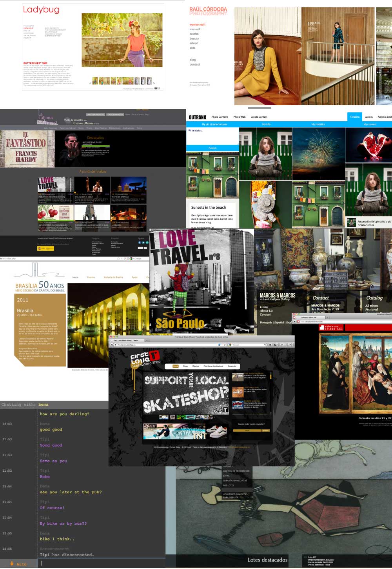Open 'Subastas Inmediatas' in auction menu

[x=235, y=481]
